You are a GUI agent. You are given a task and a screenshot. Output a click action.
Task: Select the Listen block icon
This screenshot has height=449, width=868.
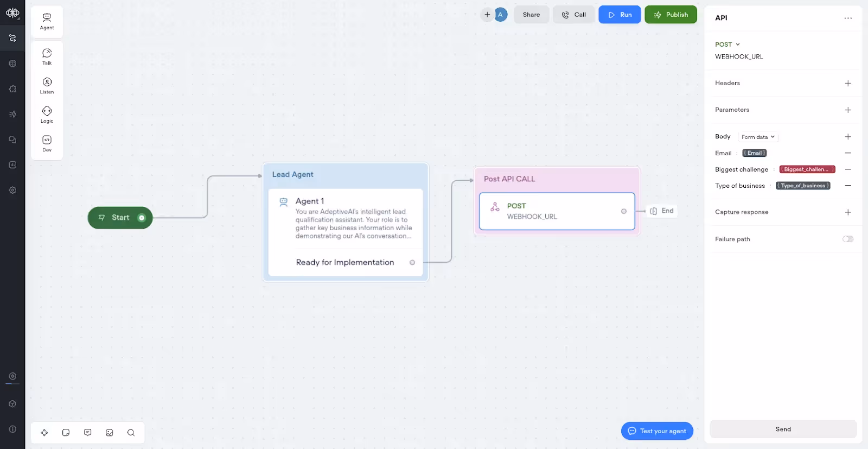point(47,85)
